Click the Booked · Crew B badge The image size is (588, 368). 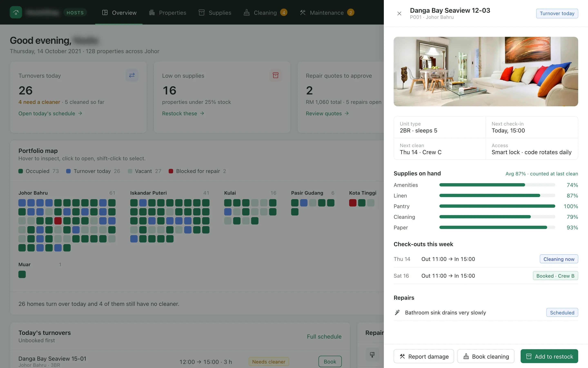556,276
